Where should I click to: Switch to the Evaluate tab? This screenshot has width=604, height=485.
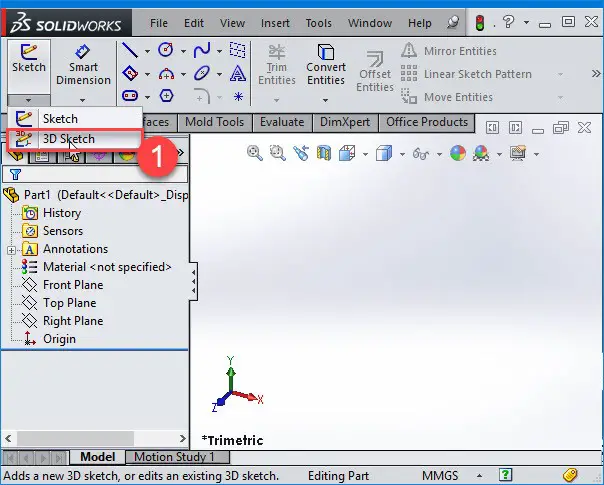click(282, 122)
